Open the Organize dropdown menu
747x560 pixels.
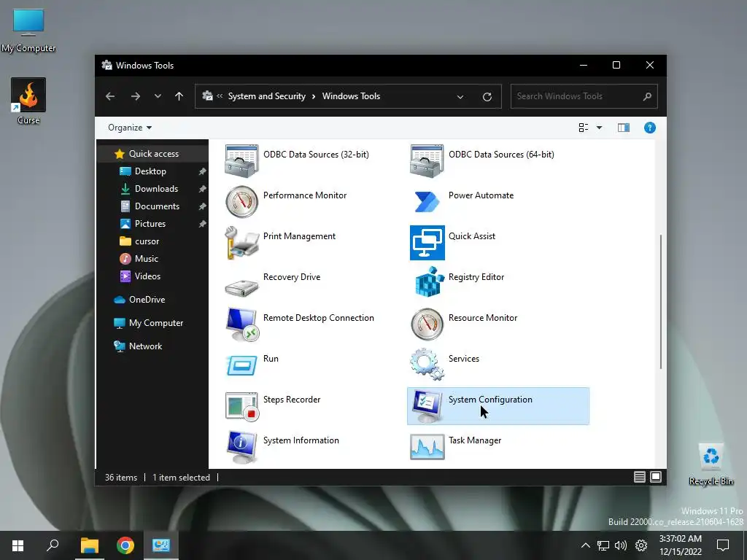[130, 128]
